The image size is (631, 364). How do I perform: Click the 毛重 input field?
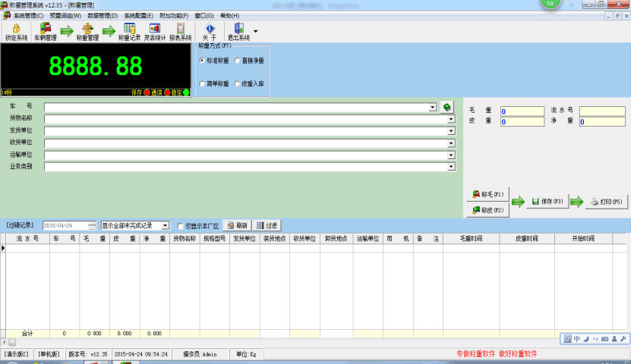(x=522, y=111)
